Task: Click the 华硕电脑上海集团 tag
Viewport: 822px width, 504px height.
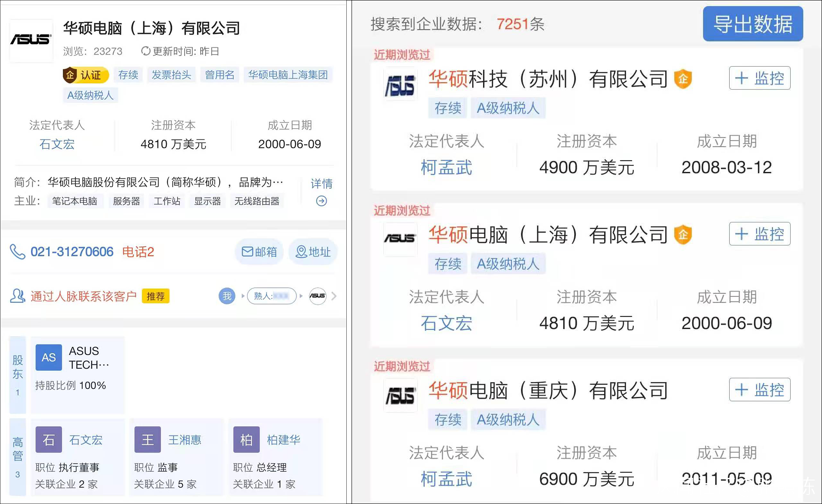Action: point(288,75)
